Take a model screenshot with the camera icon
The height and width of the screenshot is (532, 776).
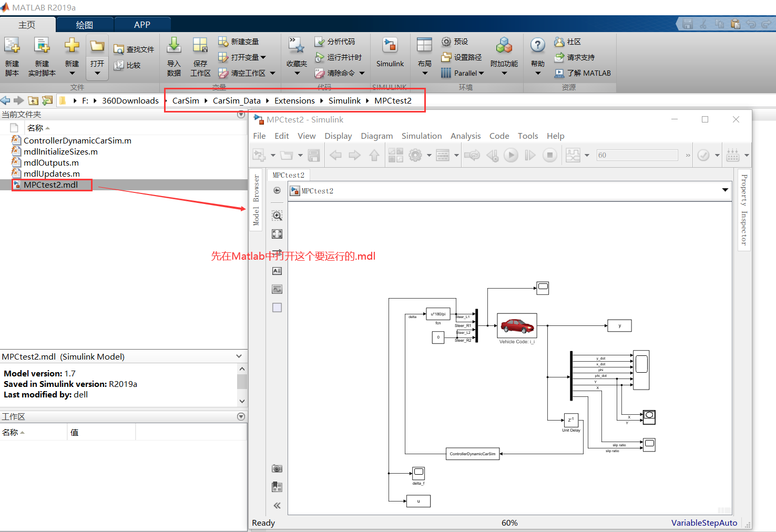277,468
